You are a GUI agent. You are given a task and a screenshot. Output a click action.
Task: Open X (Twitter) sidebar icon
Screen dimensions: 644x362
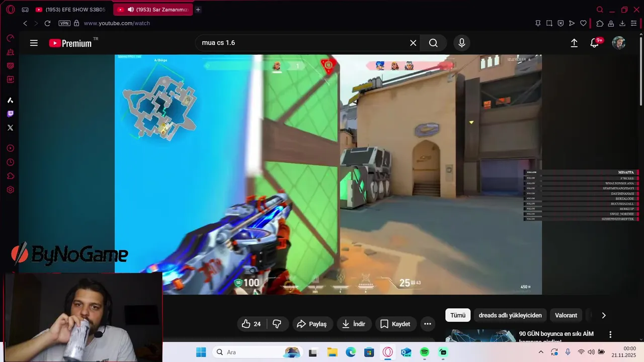coord(10,128)
